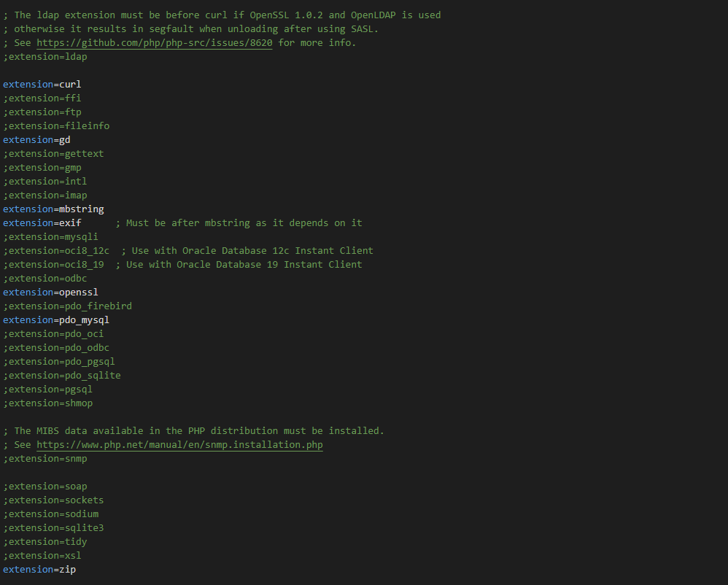Click the ;extension=oci8_12c text

click(x=56, y=251)
